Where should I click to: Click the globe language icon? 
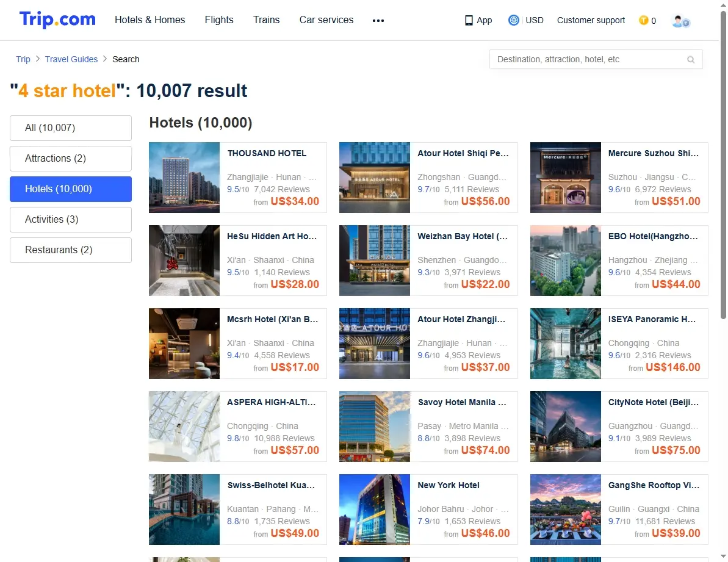[x=513, y=20]
